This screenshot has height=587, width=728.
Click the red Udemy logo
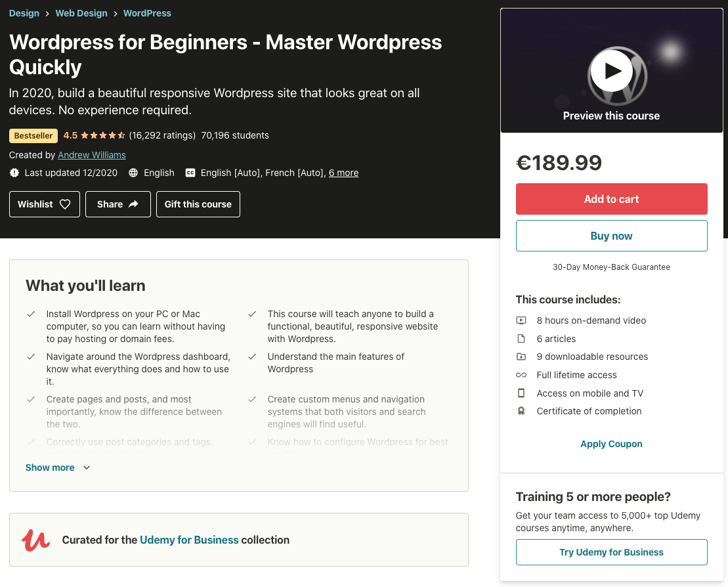[x=35, y=540]
